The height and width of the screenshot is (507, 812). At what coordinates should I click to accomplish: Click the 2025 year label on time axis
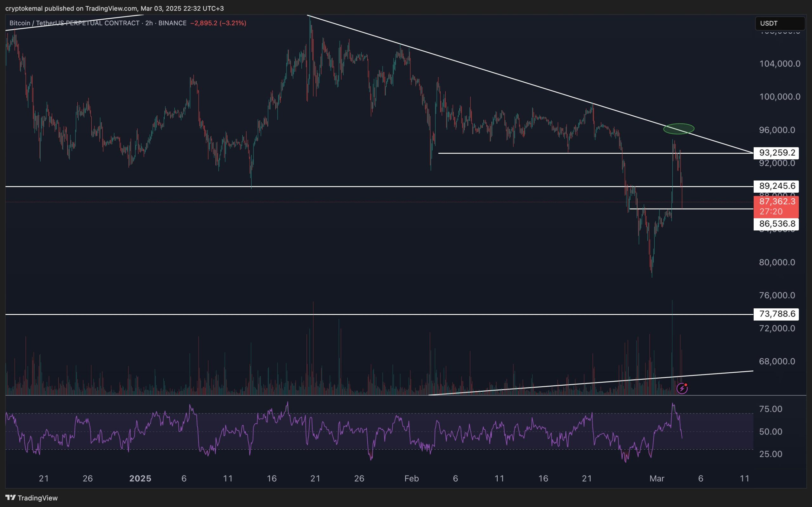click(x=140, y=478)
